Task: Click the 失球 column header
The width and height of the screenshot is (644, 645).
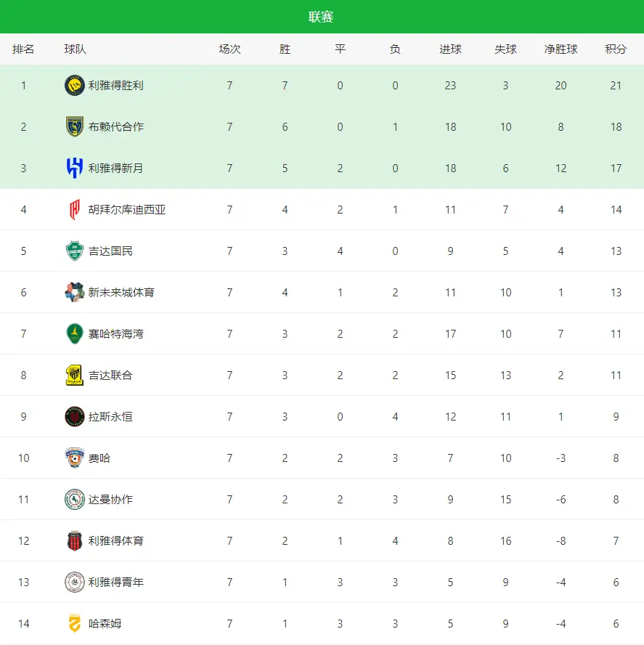Action: pyautogui.click(x=505, y=49)
